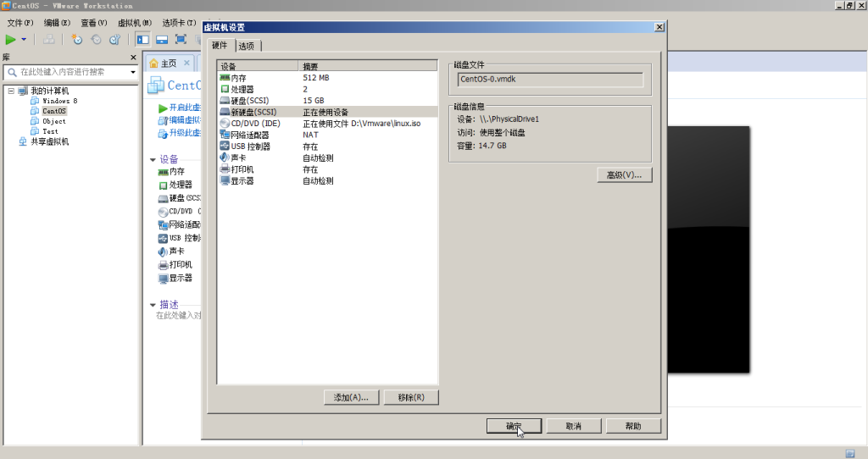
Task: Switch to the 选项 tab in settings dialog
Action: point(247,46)
